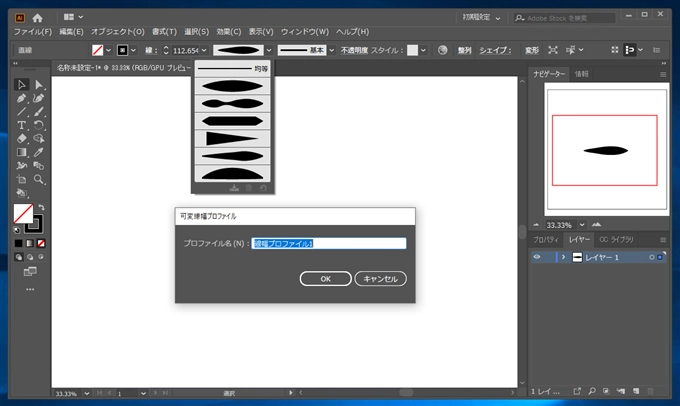
Task: Open the 効果(C) menu
Action: click(x=229, y=32)
